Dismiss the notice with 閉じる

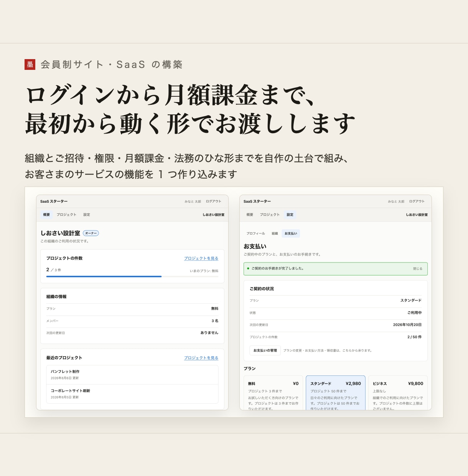tap(417, 269)
